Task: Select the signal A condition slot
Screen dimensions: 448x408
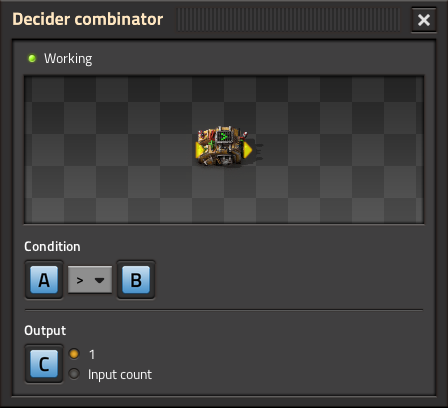Action: point(44,280)
